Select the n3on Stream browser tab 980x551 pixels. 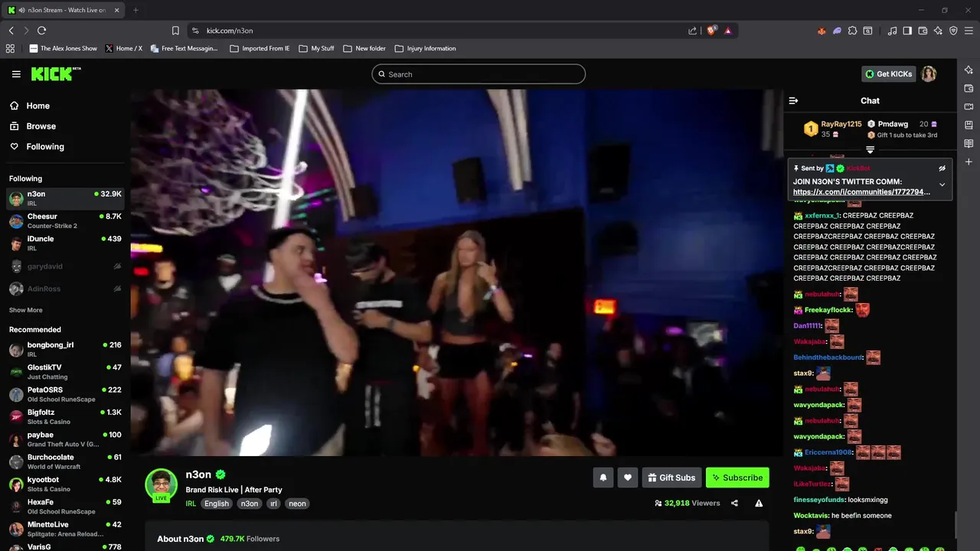pos(63,10)
